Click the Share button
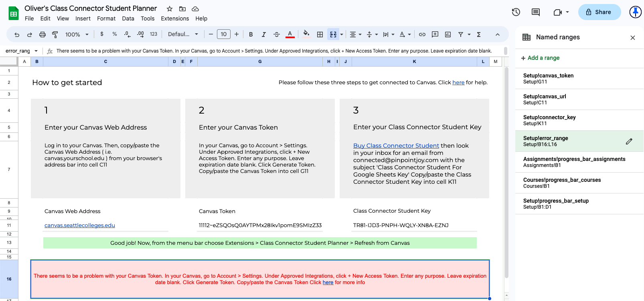Viewport: 644px width, 301px height. pos(599,12)
